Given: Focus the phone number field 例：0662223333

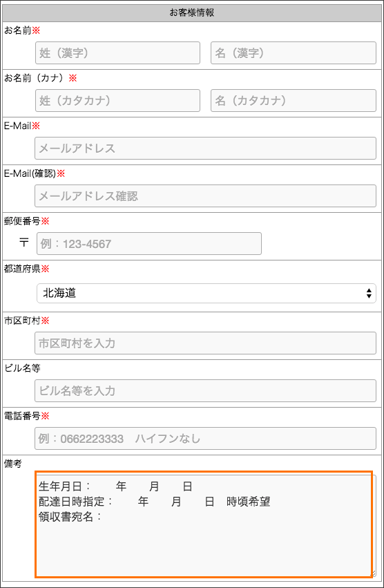Looking at the screenshot, I should point(206,438).
